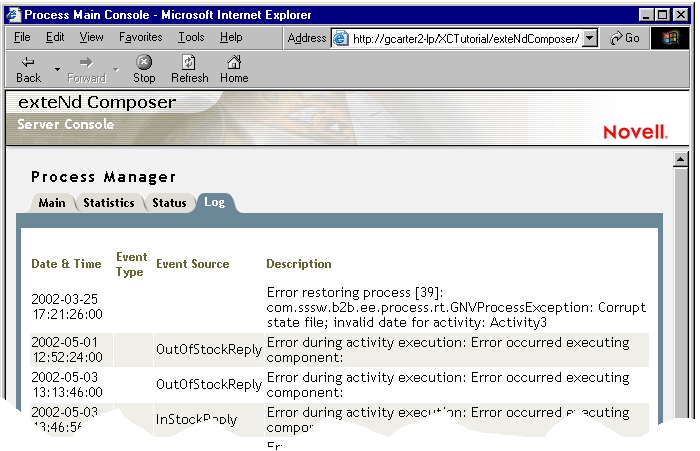Screen dimensions: 700x451
Task: Open the View menu
Action: [x=92, y=37]
